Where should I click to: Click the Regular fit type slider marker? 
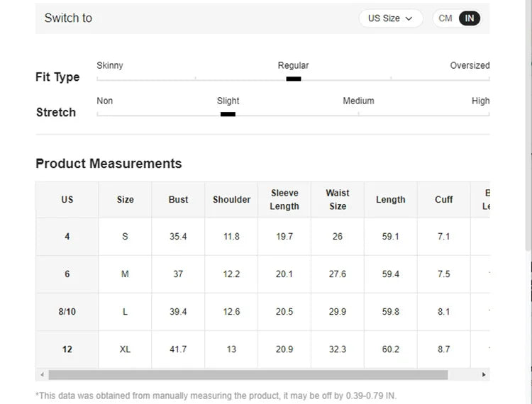[294, 79]
